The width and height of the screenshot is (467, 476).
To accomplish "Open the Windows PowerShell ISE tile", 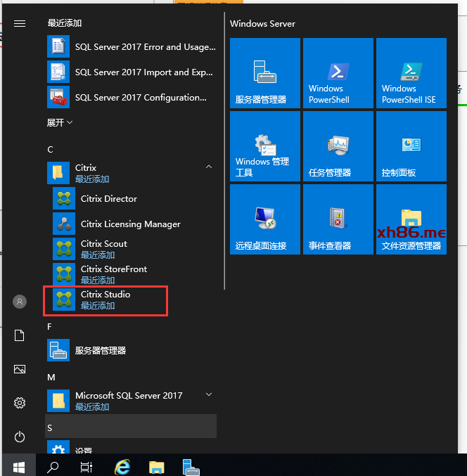I will [411, 73].
